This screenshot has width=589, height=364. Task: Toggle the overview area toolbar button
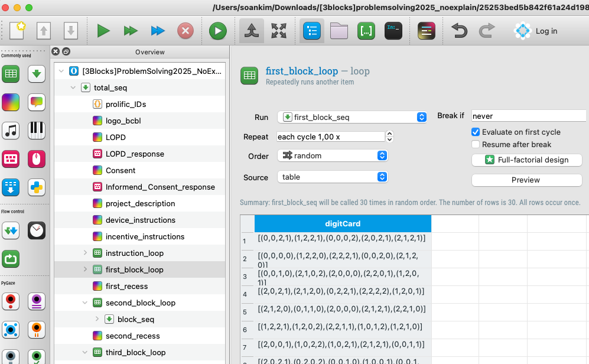[x=312, y=31]
